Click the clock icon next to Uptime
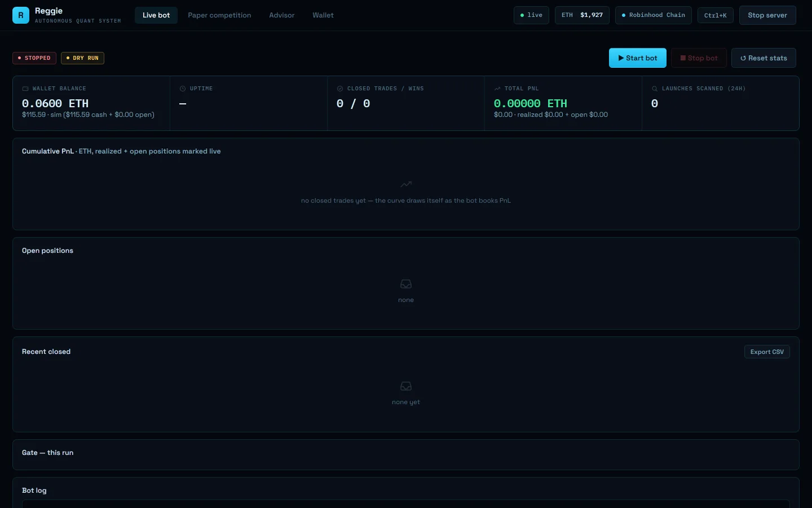Screen dimensions: 812x508 pyautogui.click(x=183, y=89)
